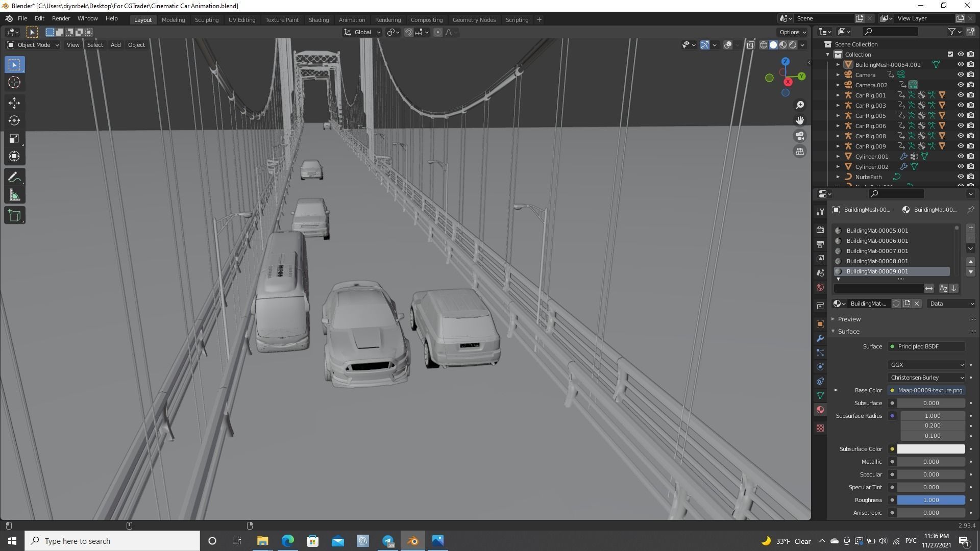Click the Roughness slider
The width and height of the screenshot is (980, 551).
pos(931,500)
